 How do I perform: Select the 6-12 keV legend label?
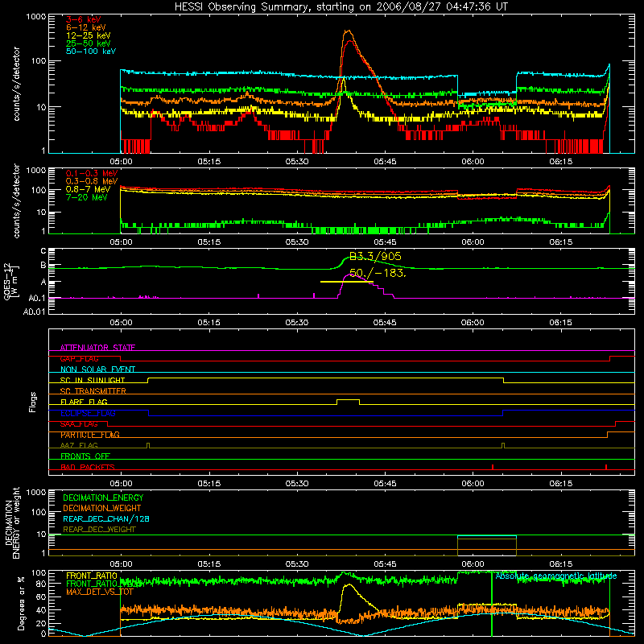pyautogui.click(x=86, y=27)
